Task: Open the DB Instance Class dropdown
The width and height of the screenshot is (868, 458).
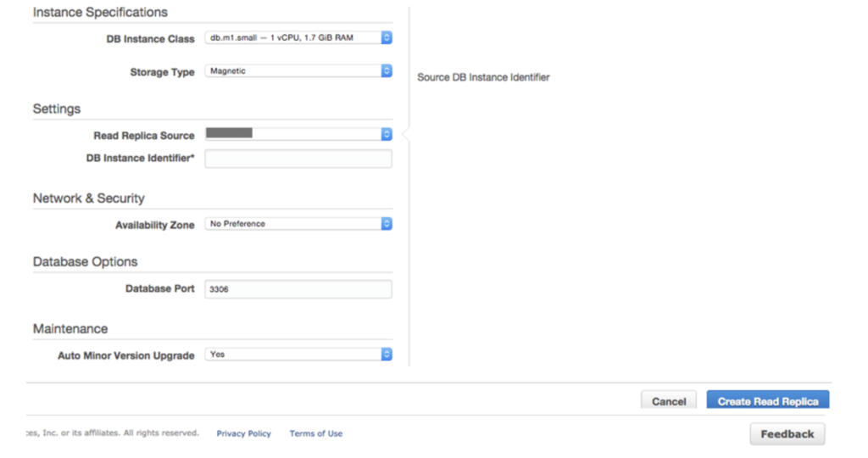Action: point(292,38)
